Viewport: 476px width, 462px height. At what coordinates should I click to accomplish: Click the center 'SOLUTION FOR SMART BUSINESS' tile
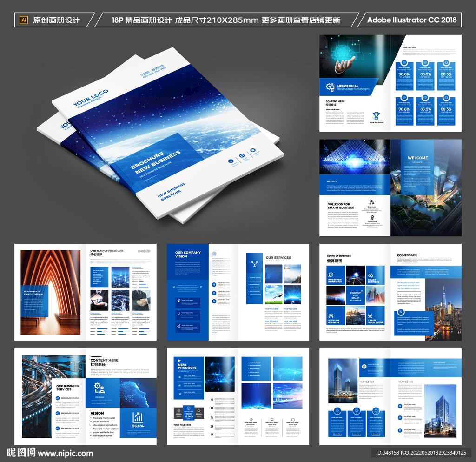point(356,295)
